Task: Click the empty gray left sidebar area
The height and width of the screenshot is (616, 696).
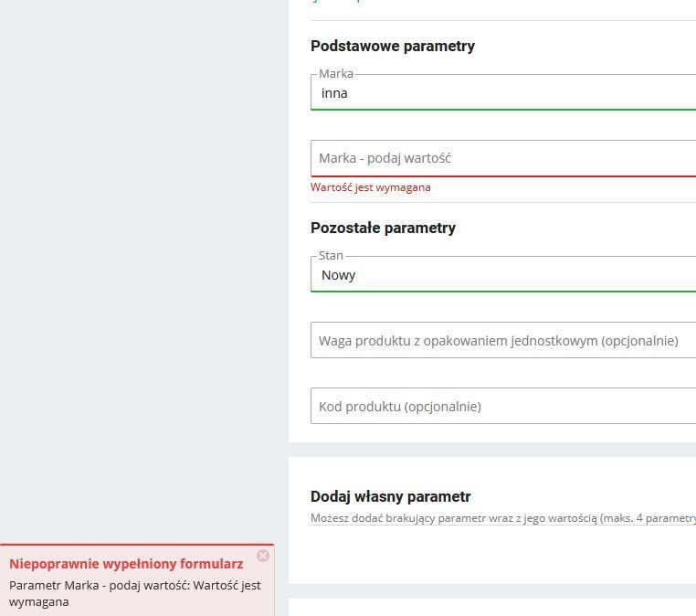Action: point(137,274)
